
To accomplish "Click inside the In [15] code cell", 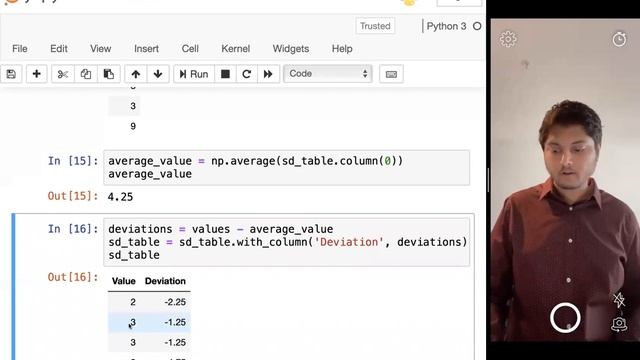I will coord(287,167).
